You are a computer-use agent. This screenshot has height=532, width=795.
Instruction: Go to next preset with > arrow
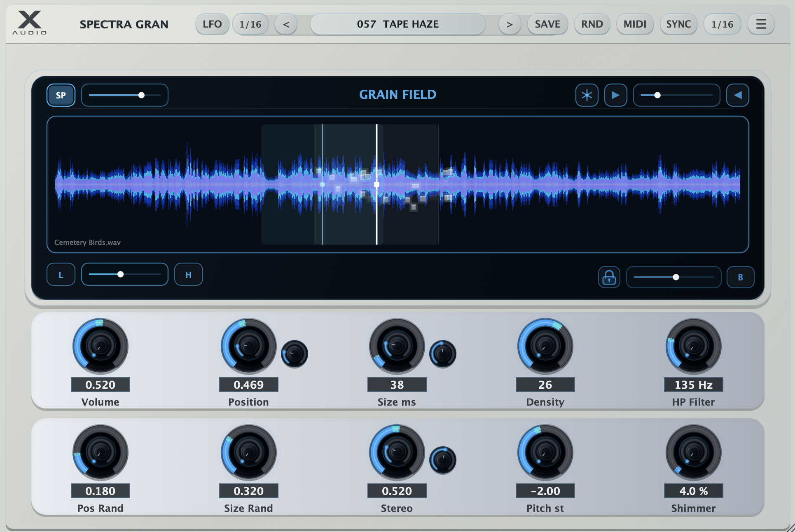[510, 24]
